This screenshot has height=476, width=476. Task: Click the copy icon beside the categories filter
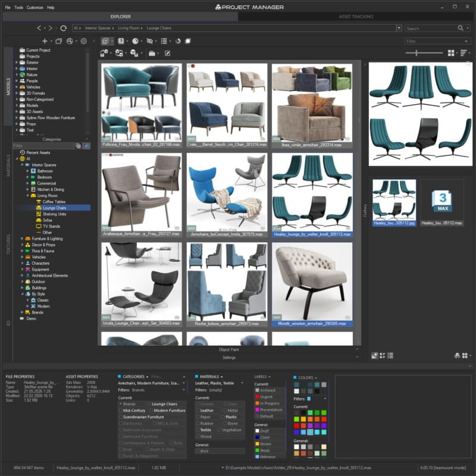tap(78, 146)
